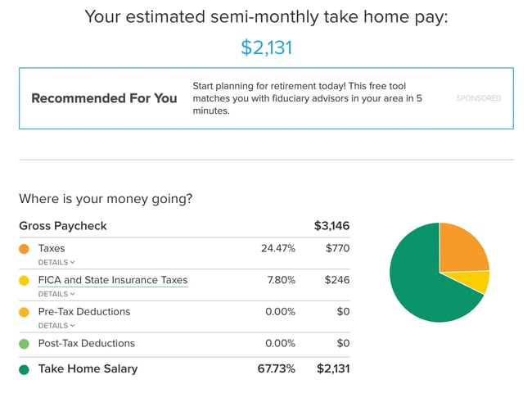532x393 pixels.
Task: Click the SPONSORED label in the banner
Action: click(x=479, y=98)
